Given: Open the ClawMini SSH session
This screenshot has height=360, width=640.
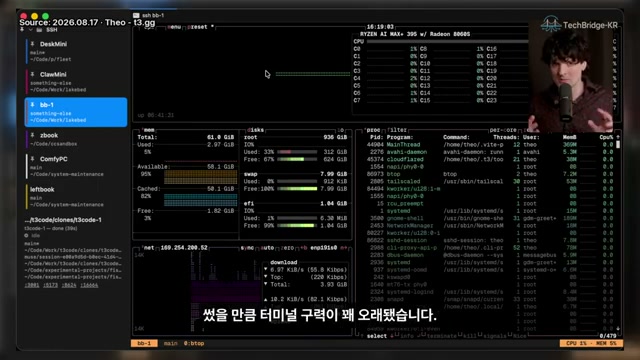Looking at the screenshot, I should [x=76, y=82].
